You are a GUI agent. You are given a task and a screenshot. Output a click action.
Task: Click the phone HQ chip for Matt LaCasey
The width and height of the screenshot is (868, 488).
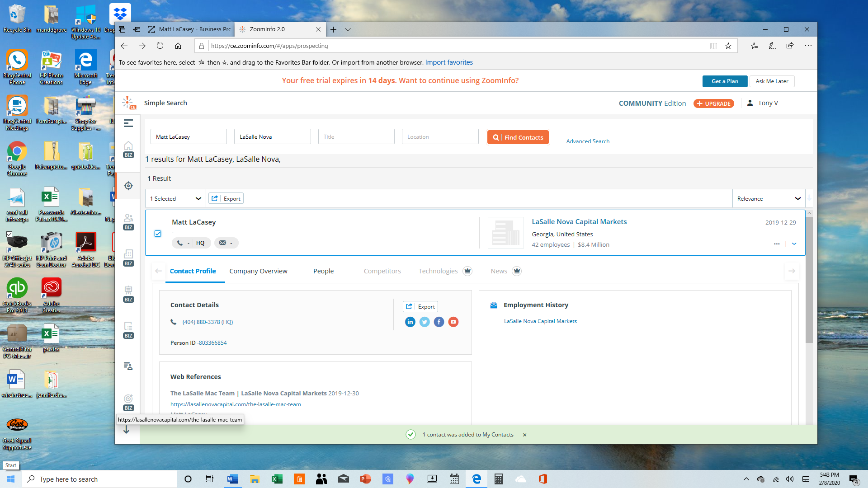pos(191,243)
